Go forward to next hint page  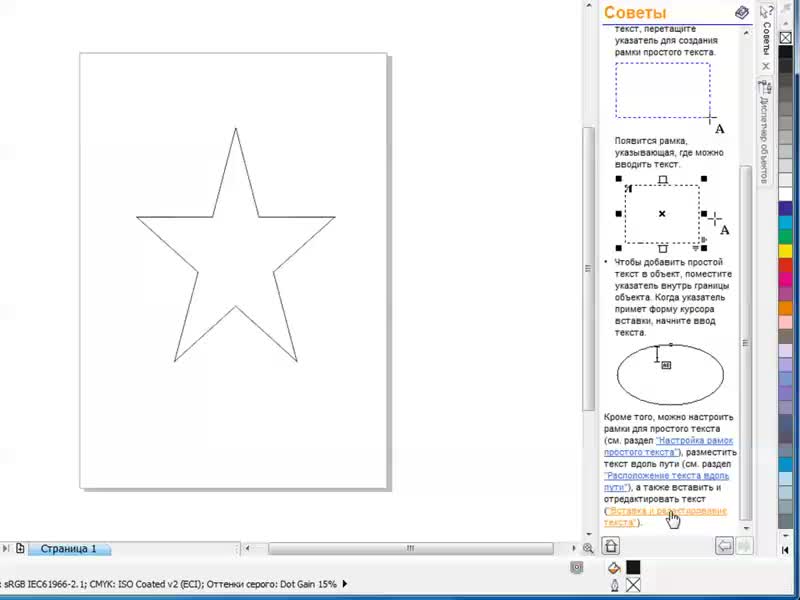click(x=744, y=546)
